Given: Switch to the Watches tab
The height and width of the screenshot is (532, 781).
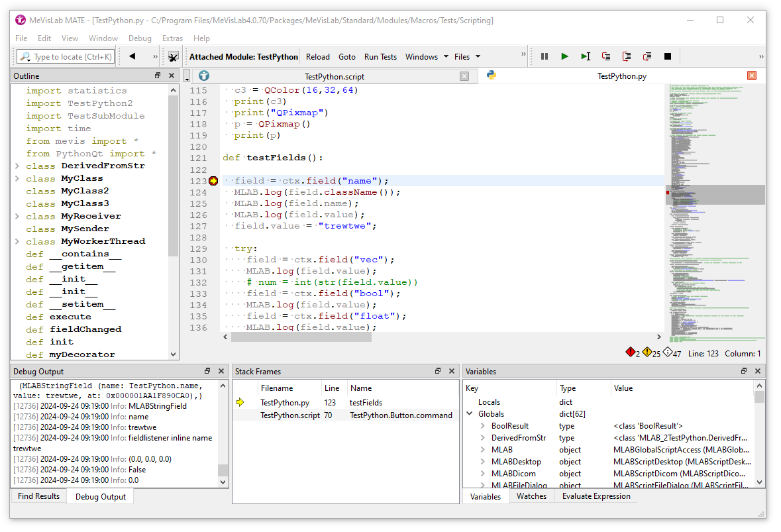Looking at the screenshot, I should pos(531,496).
